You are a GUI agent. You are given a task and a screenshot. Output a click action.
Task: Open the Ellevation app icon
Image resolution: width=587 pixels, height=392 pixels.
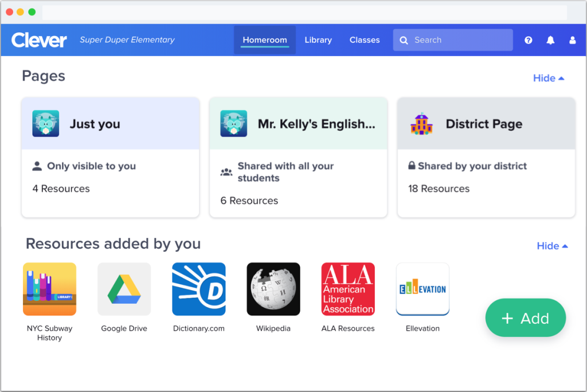422,289
